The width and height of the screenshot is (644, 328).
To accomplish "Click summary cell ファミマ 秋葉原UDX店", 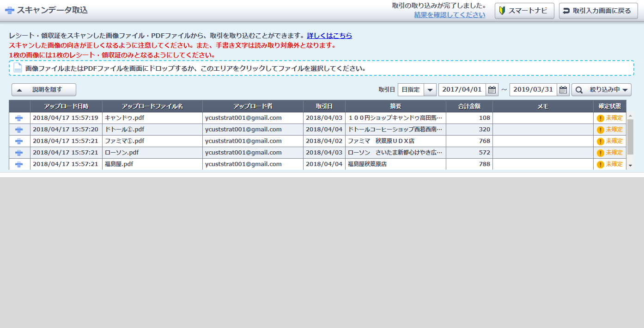I will (395, 141).
